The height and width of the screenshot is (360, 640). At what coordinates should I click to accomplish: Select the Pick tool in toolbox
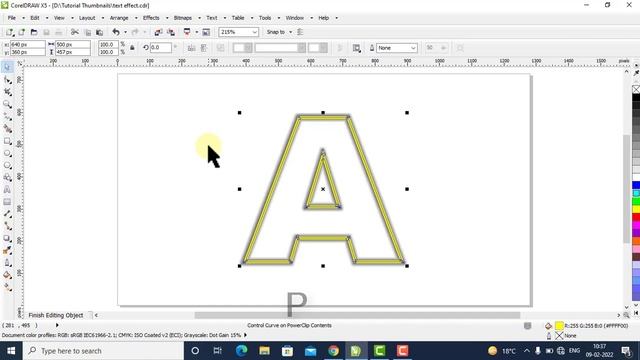click(7, 67)
